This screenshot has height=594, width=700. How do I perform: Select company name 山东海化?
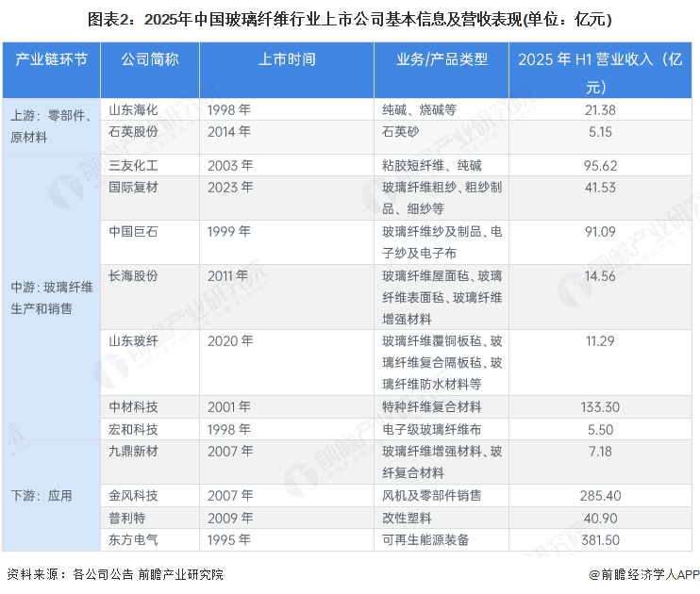pos(133,109)
